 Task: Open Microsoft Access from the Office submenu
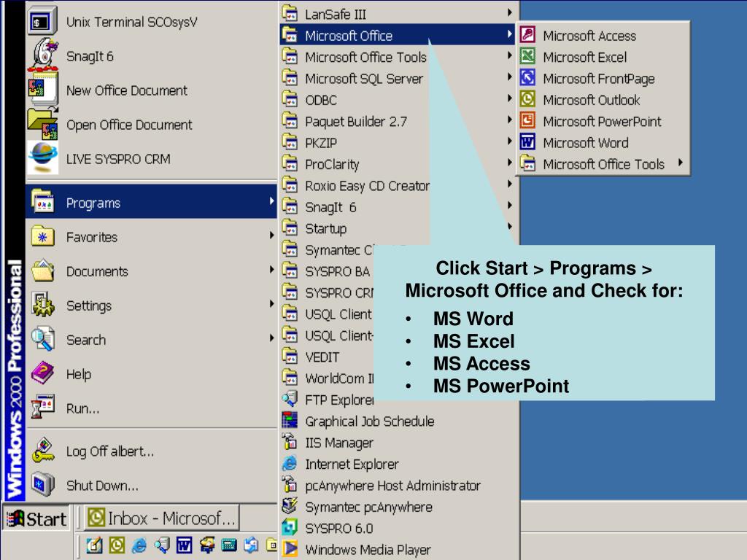click(603, 36)
